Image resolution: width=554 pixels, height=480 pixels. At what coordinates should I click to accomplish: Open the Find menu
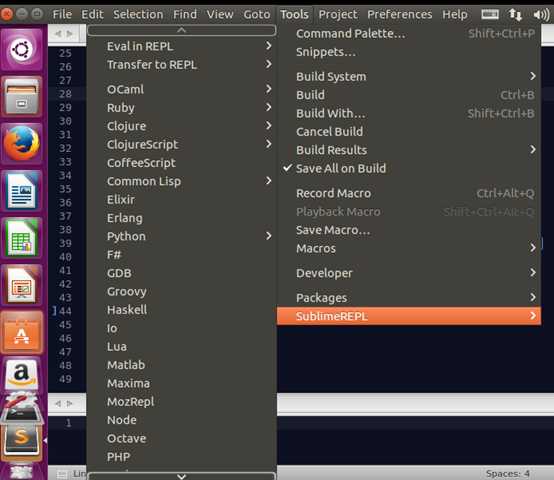pyautogui.click(x=185, y=14)
